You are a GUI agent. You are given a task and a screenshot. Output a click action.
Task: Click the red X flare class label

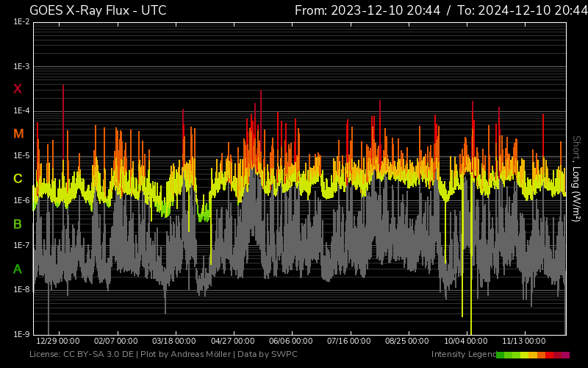[18, 89]
